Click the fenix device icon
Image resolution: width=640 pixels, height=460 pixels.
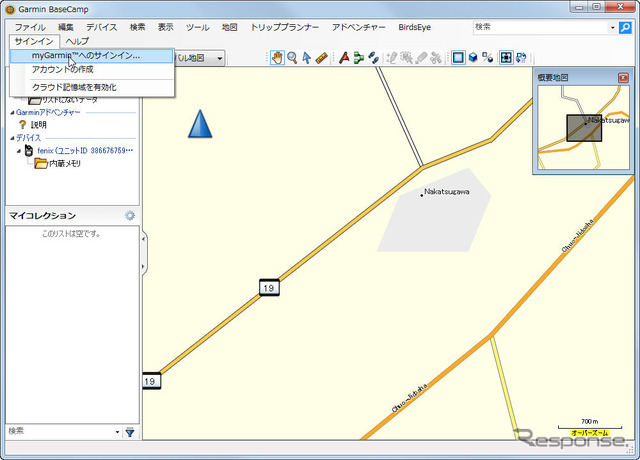(x=29, y=151)
